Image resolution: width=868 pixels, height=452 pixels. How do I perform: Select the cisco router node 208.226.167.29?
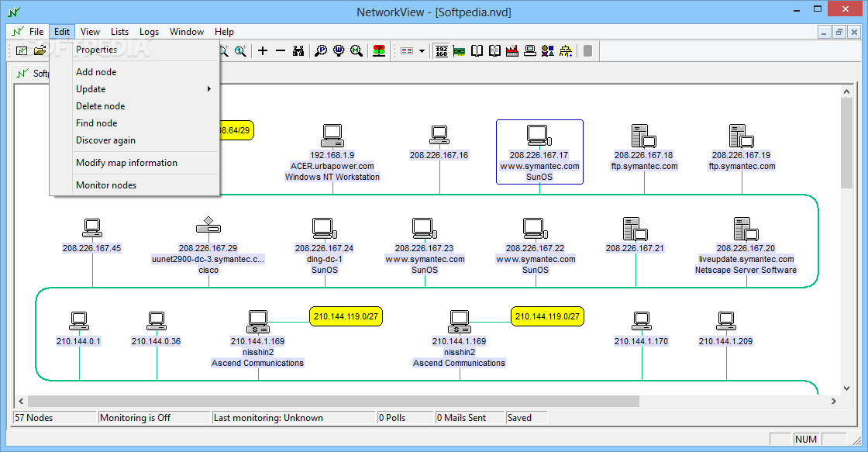click(x=208, y=225)
